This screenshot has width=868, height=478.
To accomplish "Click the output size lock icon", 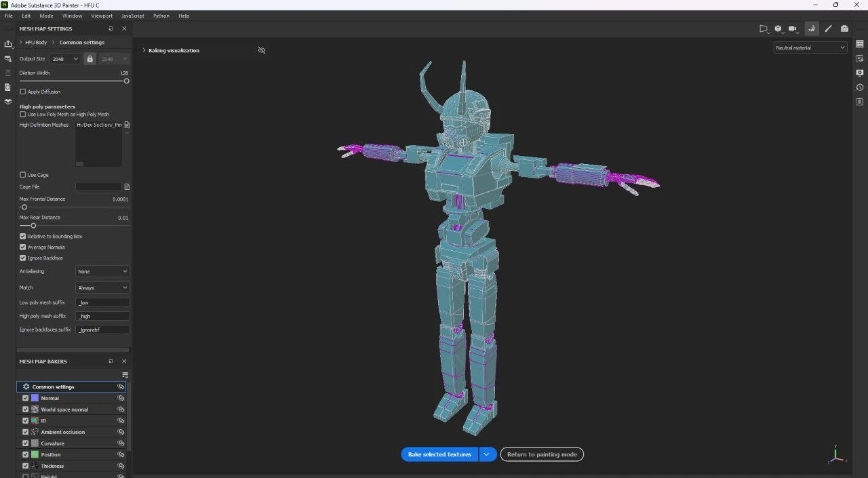I will (90, 59).
